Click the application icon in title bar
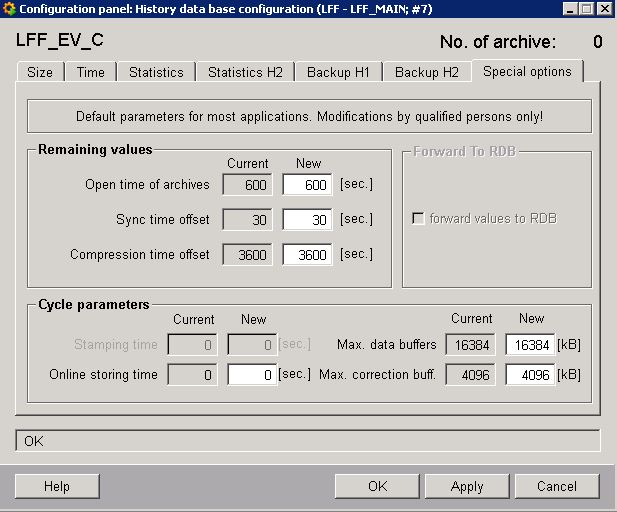Viewport: 617px width, 512px height. (x=9, y=9)
